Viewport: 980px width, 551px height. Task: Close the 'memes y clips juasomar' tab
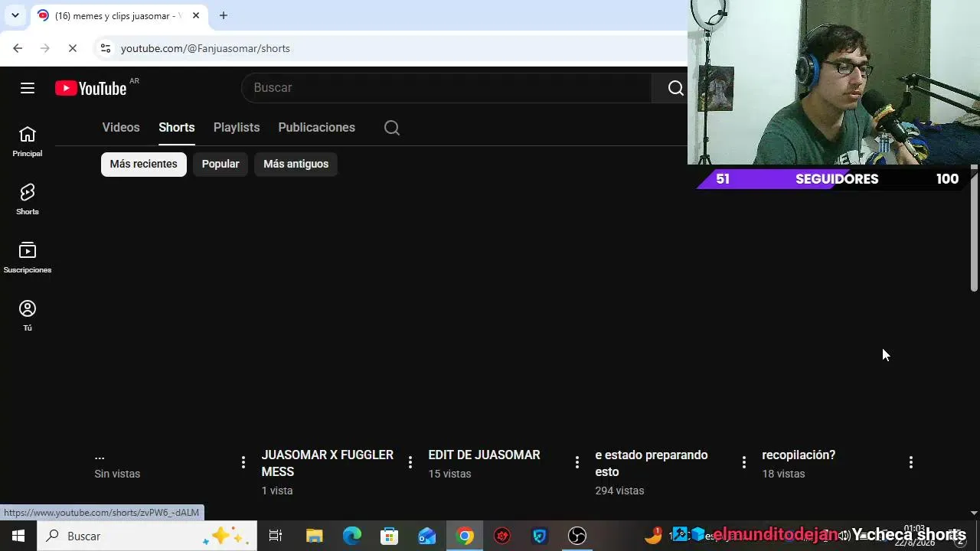point(196,15)
